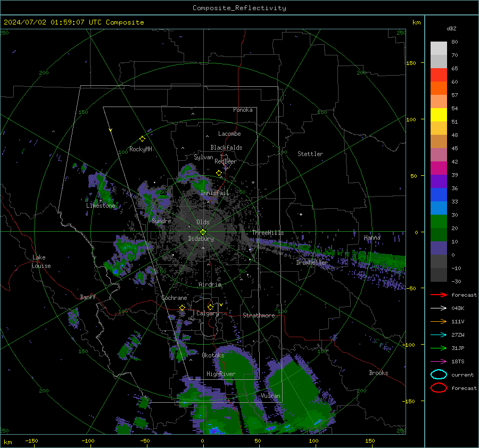Click the Olds label on the map
The image size is (479, 448).
(x=203, y=222)
